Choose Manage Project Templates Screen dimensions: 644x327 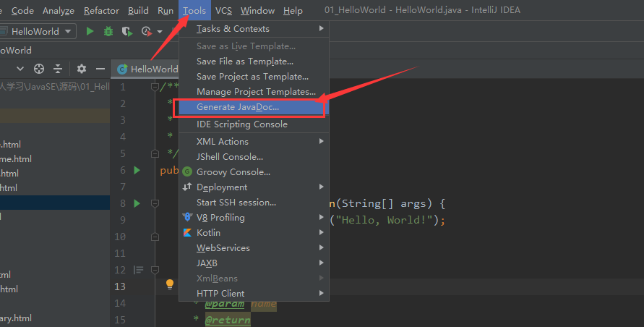(x=254, y=92)
